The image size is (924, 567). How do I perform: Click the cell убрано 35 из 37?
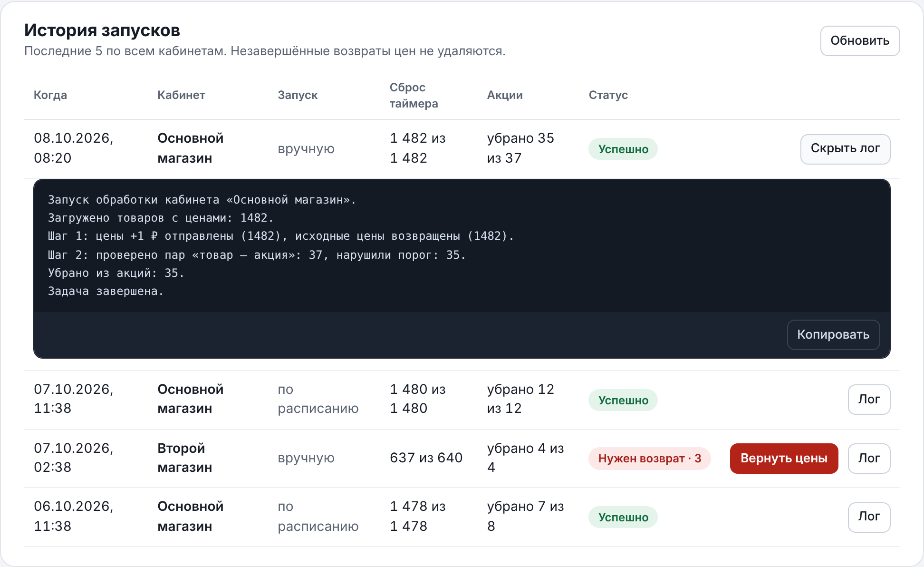coord(520,148)
